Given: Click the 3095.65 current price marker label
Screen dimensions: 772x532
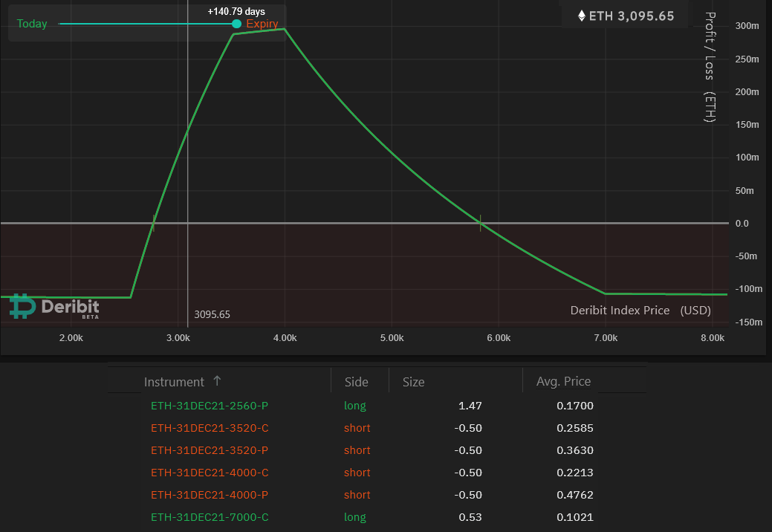Looking at the screenshot, I should coord(212,314).
